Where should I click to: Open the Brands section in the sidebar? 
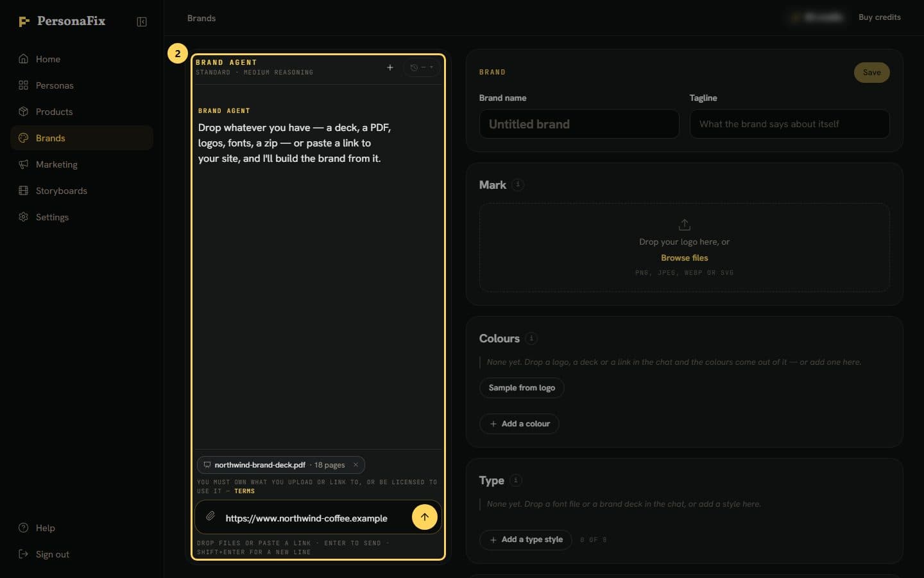coord(82,138)
